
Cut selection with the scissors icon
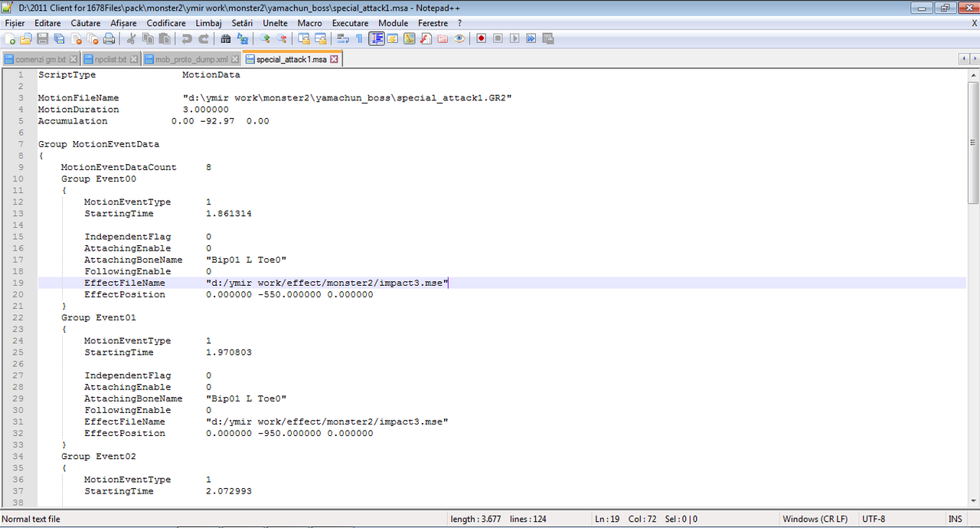[x=131, y=38]
